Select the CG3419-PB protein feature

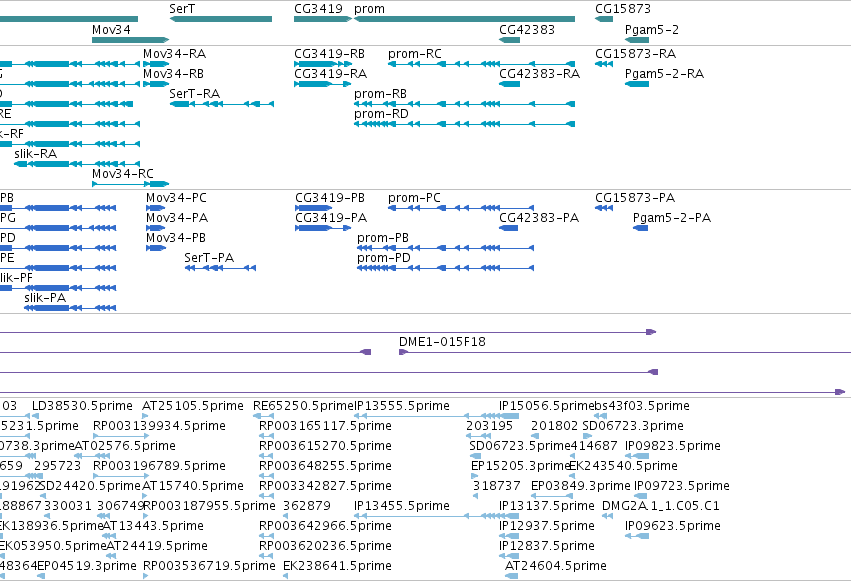coord(314,208)
